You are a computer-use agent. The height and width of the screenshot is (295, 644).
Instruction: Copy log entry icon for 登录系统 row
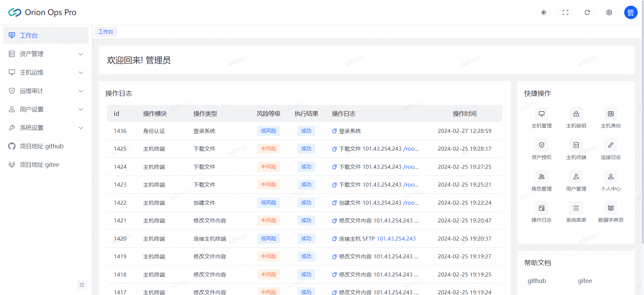click(x=334, y=131)
